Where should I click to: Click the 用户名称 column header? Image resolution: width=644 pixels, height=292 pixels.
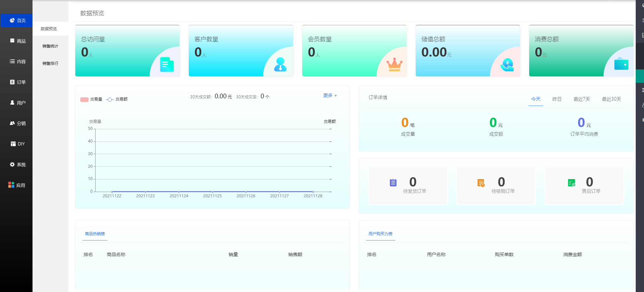pos(436,254)
